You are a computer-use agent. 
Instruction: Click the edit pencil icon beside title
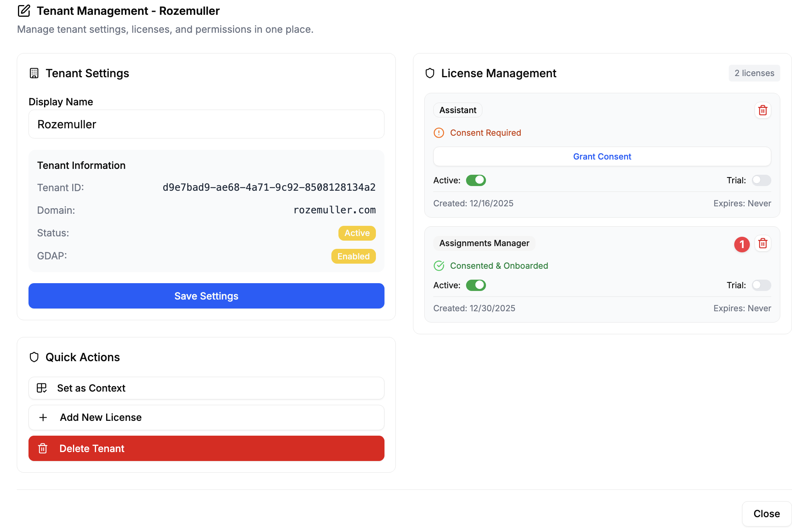click(x=24, y=11)
